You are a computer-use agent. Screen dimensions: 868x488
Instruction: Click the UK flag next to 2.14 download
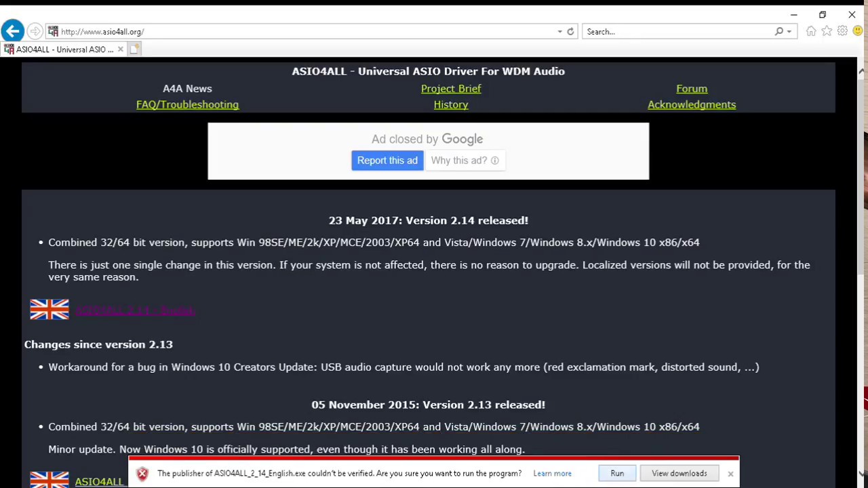click(x=50, y=310)
